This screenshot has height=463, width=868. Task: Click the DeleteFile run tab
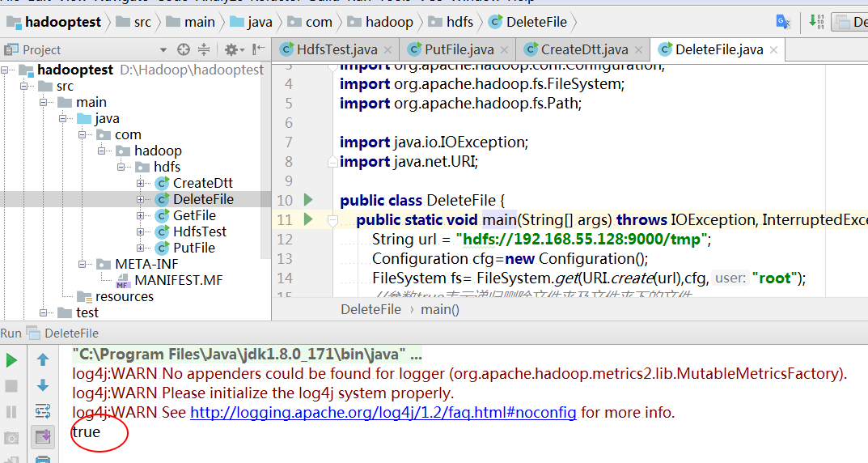pyautogui.click(x=71, y=333)
